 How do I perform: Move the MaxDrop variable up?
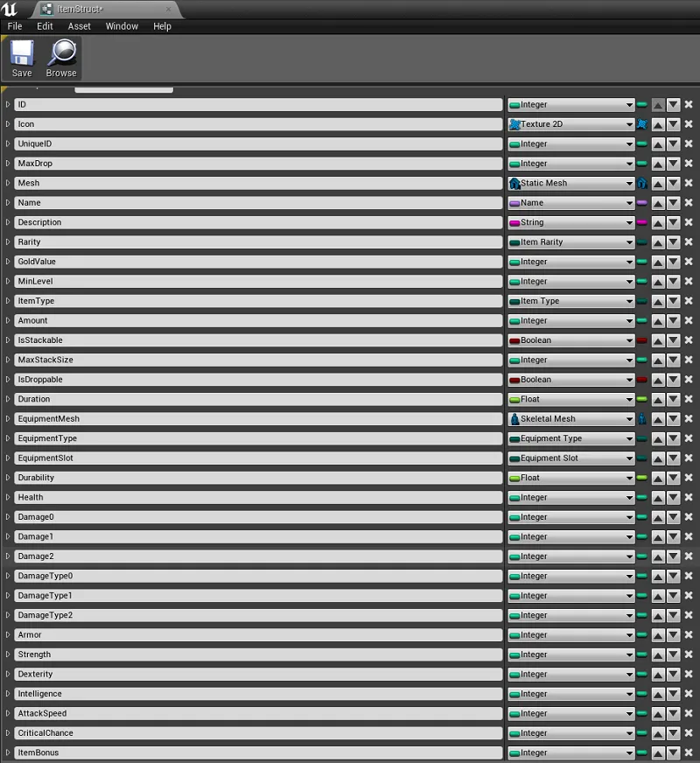[658, 164]
